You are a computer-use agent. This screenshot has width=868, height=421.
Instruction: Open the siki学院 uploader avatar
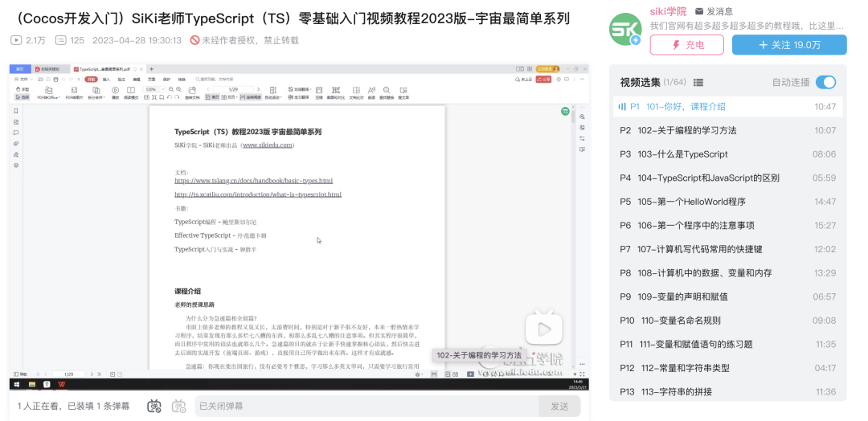[x=625, y=29]
